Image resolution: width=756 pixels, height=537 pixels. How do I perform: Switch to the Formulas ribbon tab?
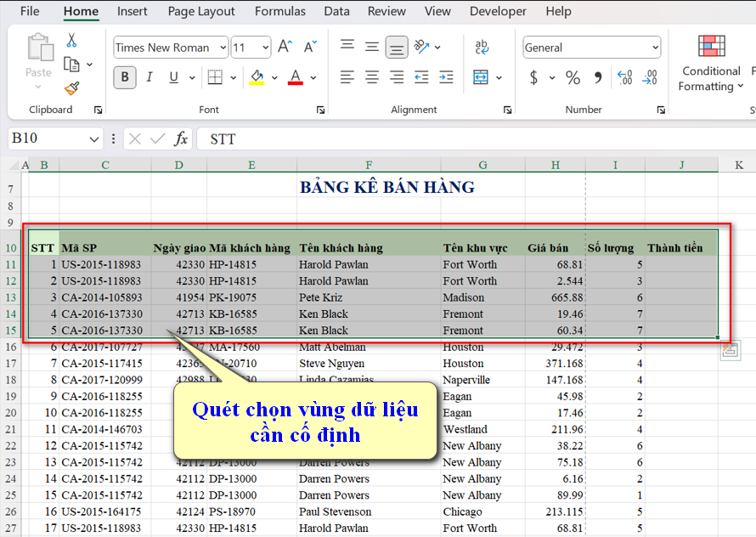pyautogui.click(x=279, y=11)
